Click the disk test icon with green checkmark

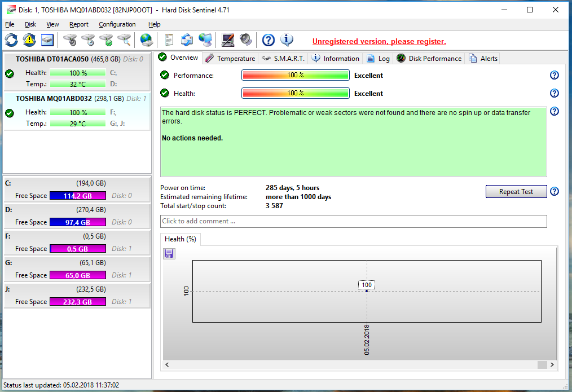pyautogui.click(x=106, y=40)
